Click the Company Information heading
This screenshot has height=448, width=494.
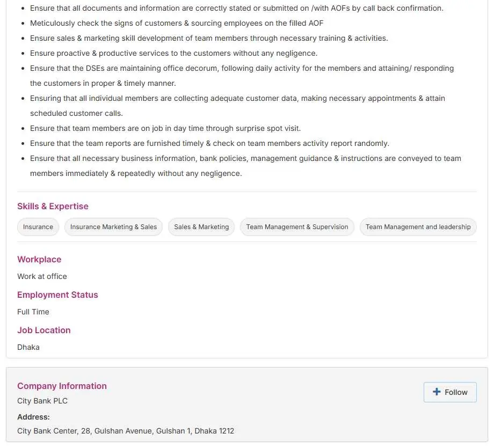coord(62,386)
